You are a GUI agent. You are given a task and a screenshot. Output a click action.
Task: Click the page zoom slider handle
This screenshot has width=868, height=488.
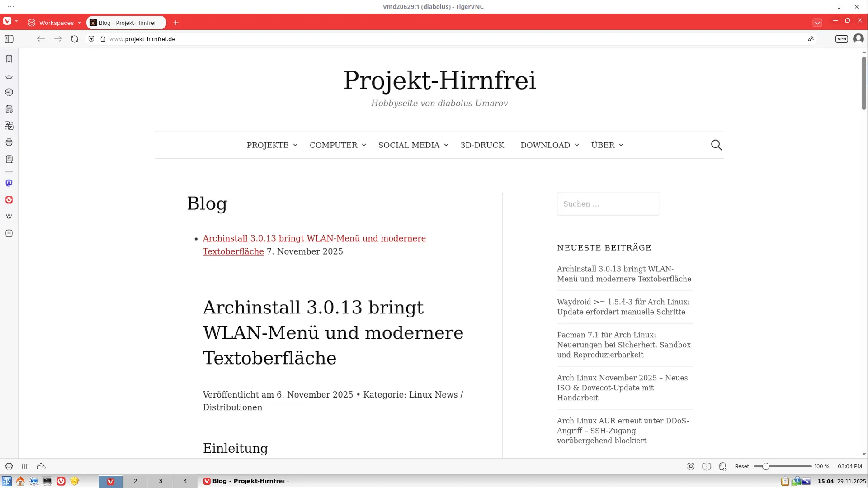pyautogui.click(x=765, y=466)
